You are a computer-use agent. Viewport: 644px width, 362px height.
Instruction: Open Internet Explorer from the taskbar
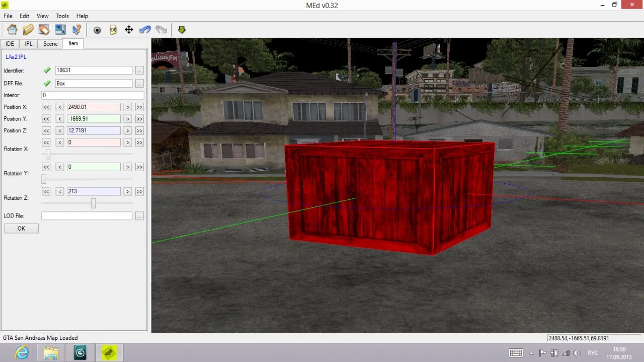[22, 353]
